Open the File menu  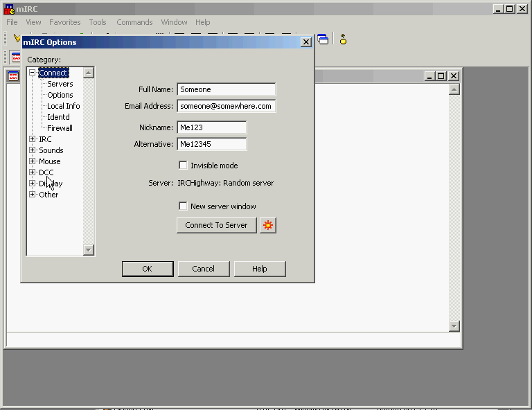[x=12, y=22]
